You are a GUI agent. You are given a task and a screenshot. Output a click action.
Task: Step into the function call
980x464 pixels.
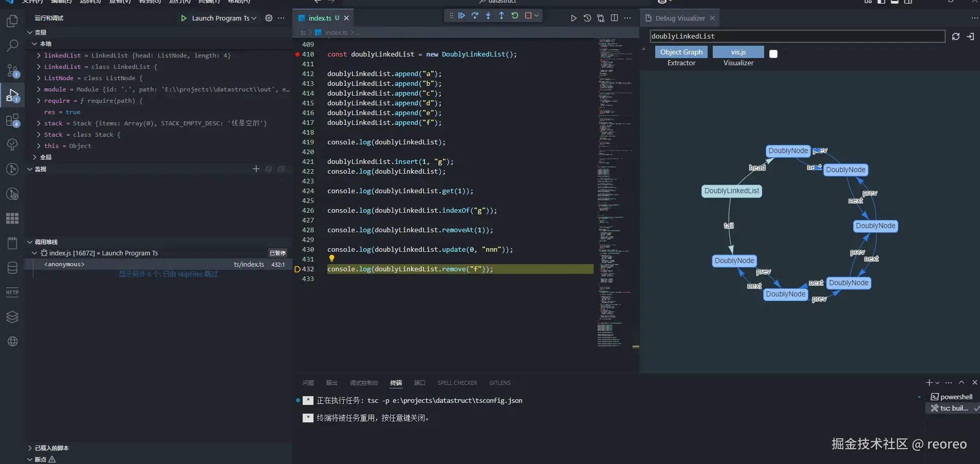(488, 16)
